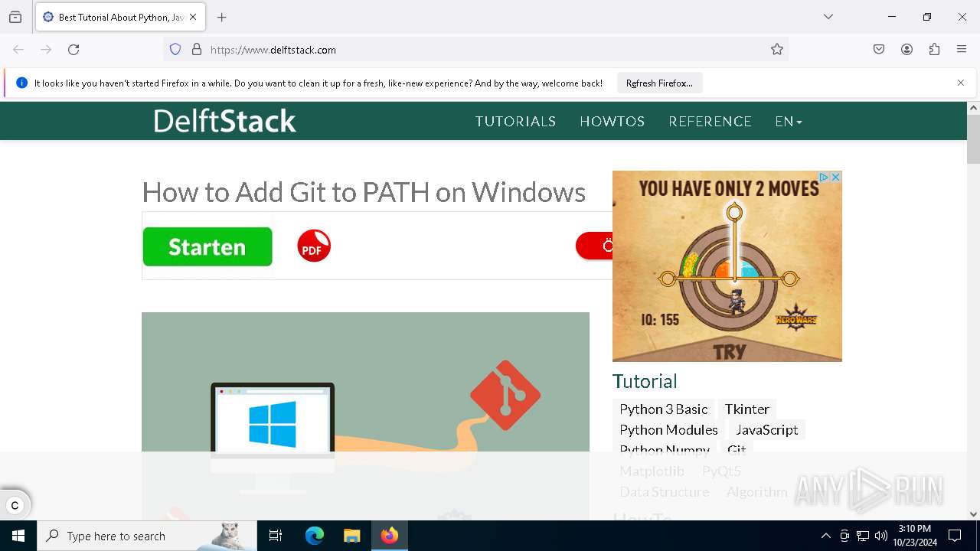Click the green Starten ad button

click(x=207, y=246)
